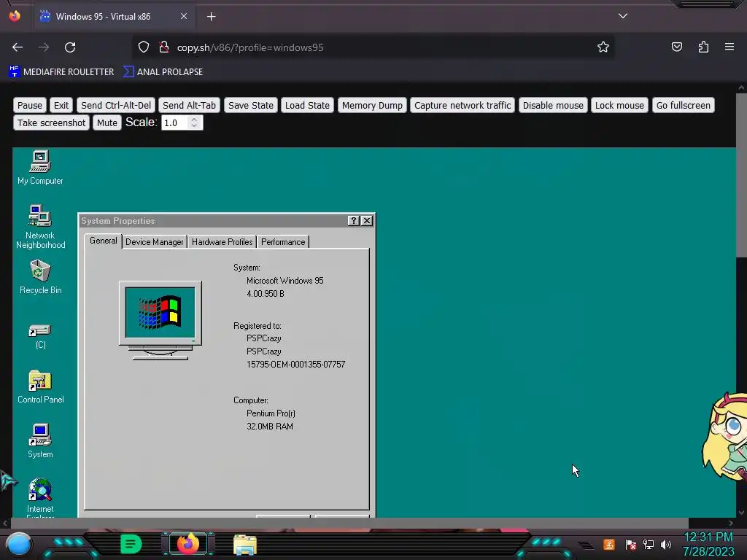Open Control Panel shortcut icon
Screen dimensions: 747x560
40,386
